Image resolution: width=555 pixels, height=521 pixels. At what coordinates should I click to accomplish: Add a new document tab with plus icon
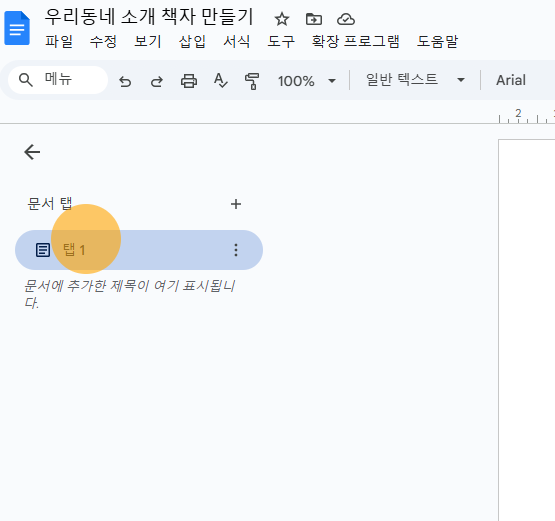pyautogui.click(x=236, y=204)
